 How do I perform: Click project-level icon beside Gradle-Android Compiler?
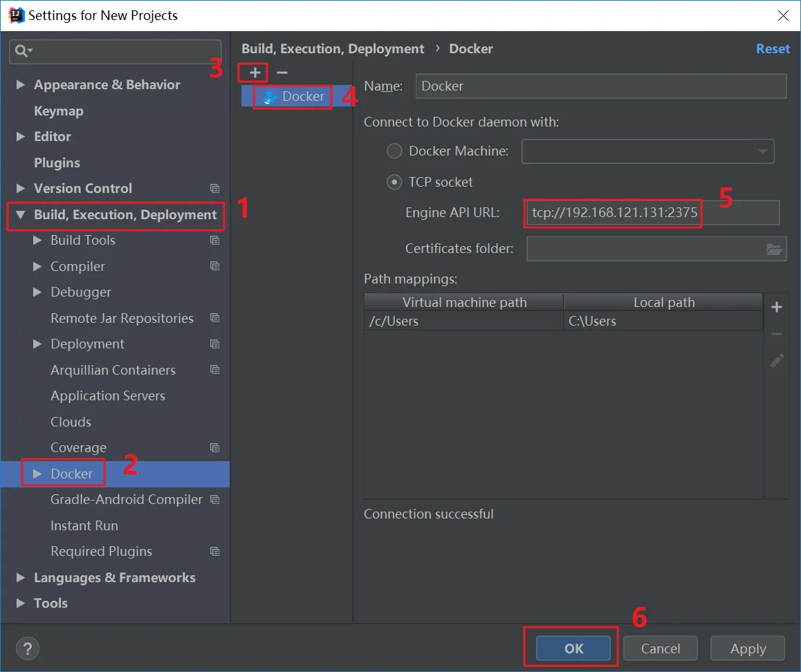click(x=214, y=499)
